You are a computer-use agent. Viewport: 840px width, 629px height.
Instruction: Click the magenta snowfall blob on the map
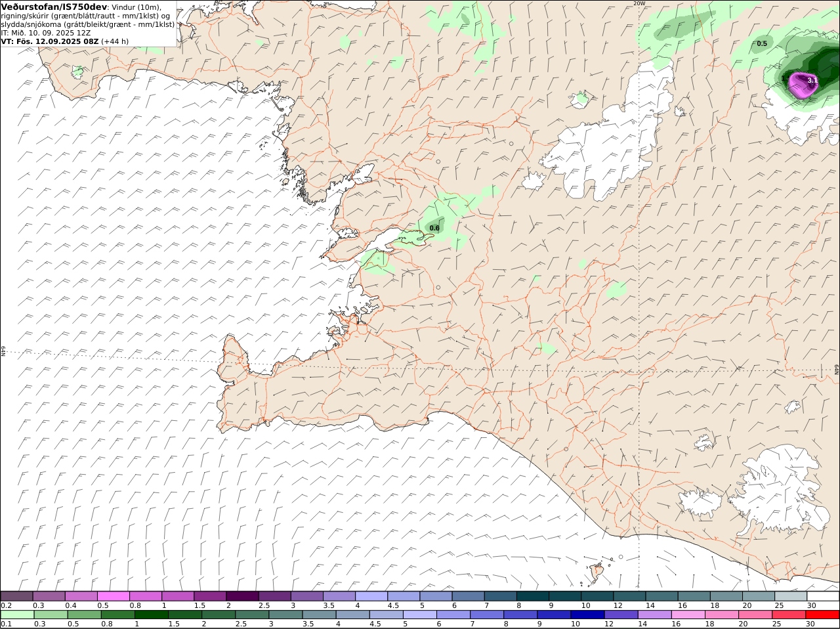(802, 85)
